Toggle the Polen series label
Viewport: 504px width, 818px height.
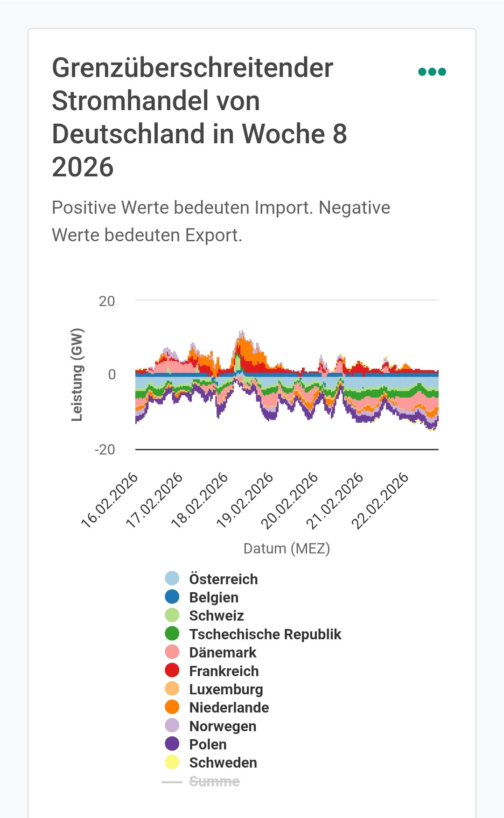208,744
